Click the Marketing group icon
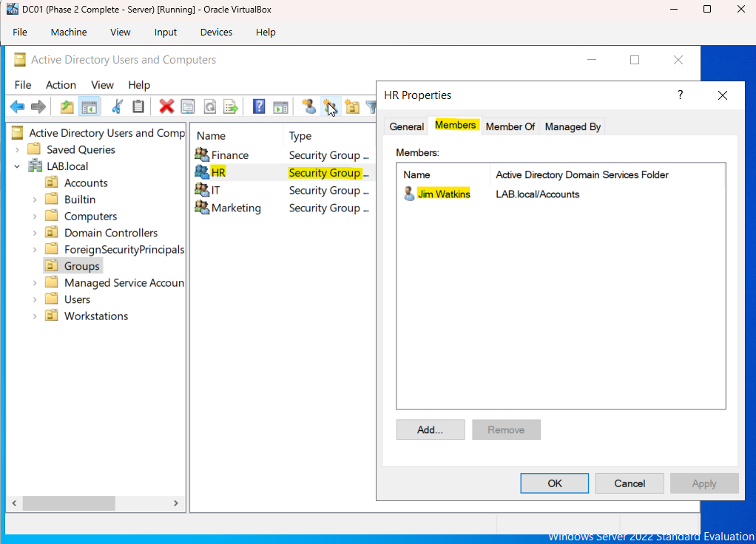 [201, 208]
